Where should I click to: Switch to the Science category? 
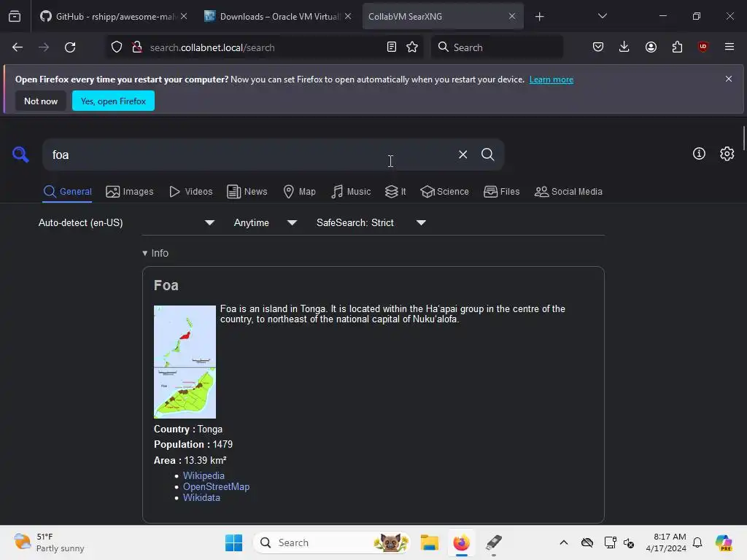(444, 192)
